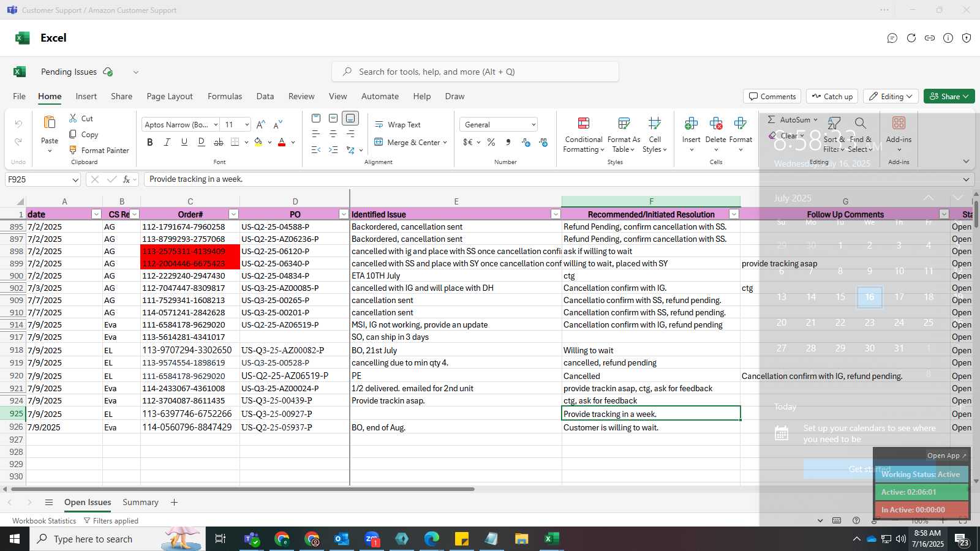Image resolution: width=980 pixels, height=551 pixels.
Task: Open Microsoft Edge from the taskbar
Action: (x=432, y=539)
